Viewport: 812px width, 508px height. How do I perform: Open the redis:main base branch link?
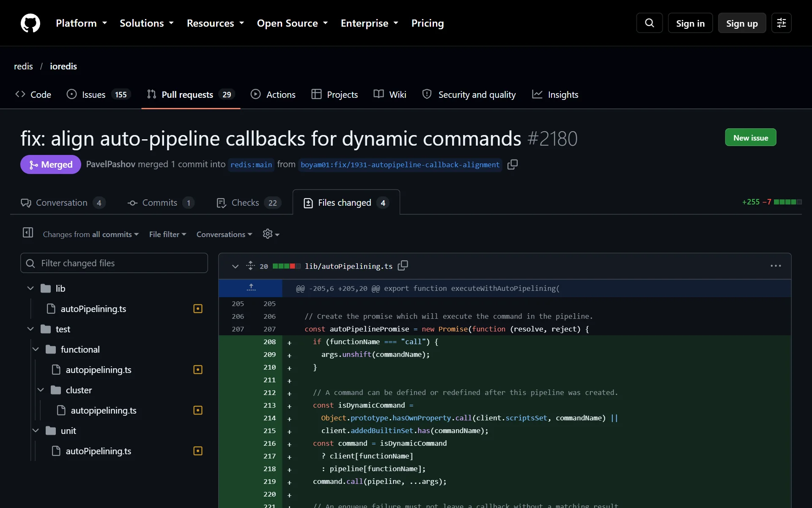point(251,164)
